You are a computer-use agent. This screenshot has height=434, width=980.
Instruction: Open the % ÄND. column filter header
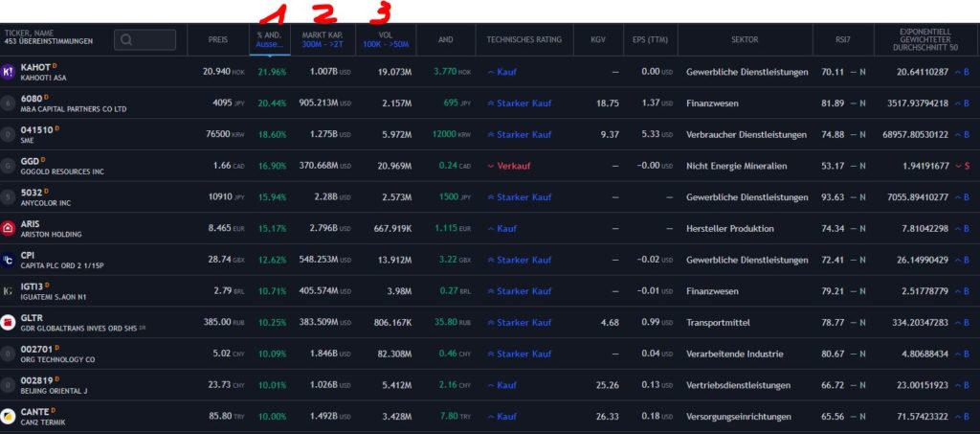point(270,39)
